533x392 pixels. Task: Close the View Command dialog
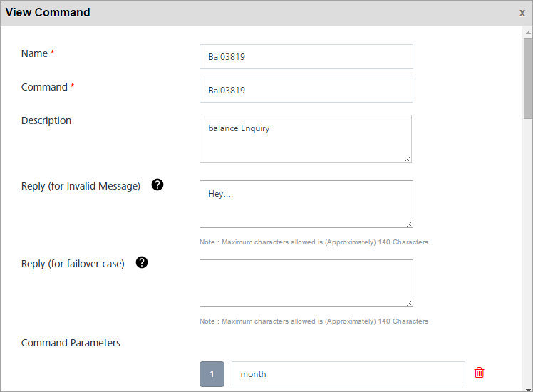522,13
